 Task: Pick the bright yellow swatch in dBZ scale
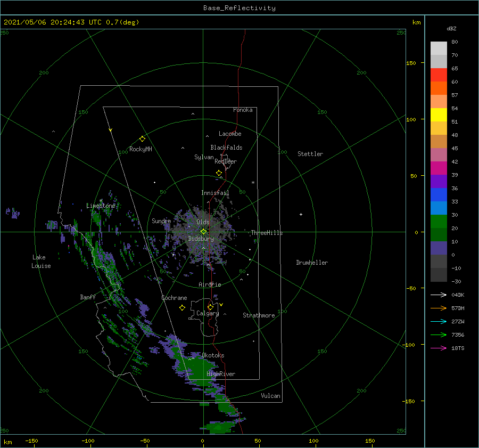[439, 115]
